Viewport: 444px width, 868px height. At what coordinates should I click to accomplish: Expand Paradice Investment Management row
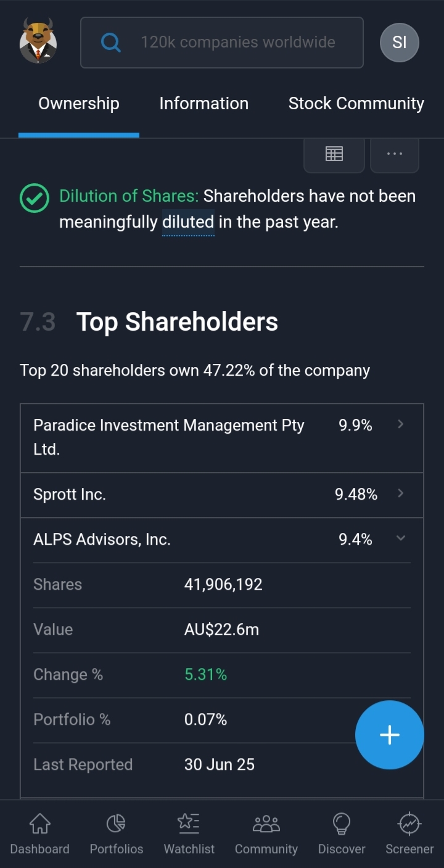click(222, 438)
